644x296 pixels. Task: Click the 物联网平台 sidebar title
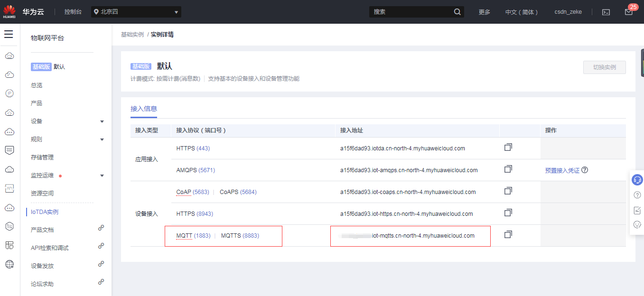pyautogui.click(x=47, y=38)
